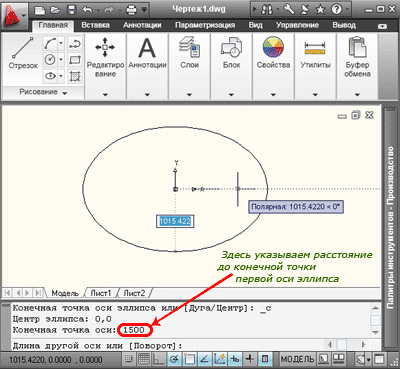Minimize the ribbon with the tab-bar arrow button
This screenshot has height=369, width=400.
[x=382, y=26]
